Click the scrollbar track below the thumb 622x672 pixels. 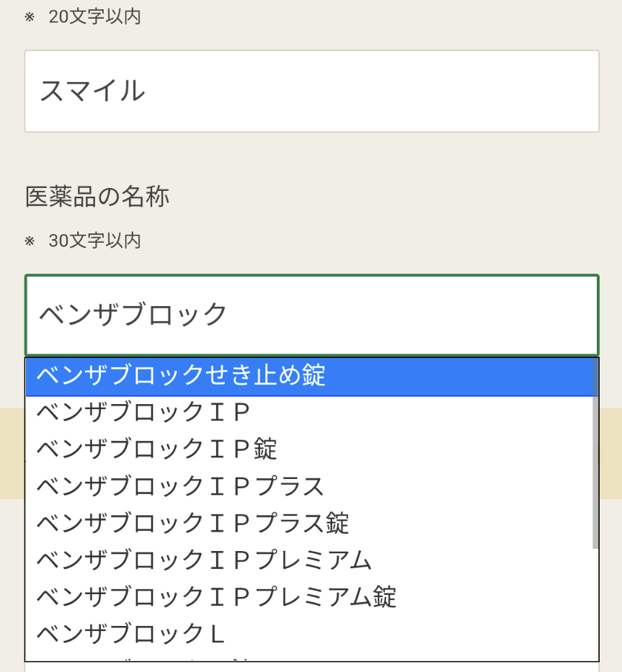pyautogui.click(x=595, y=604)
